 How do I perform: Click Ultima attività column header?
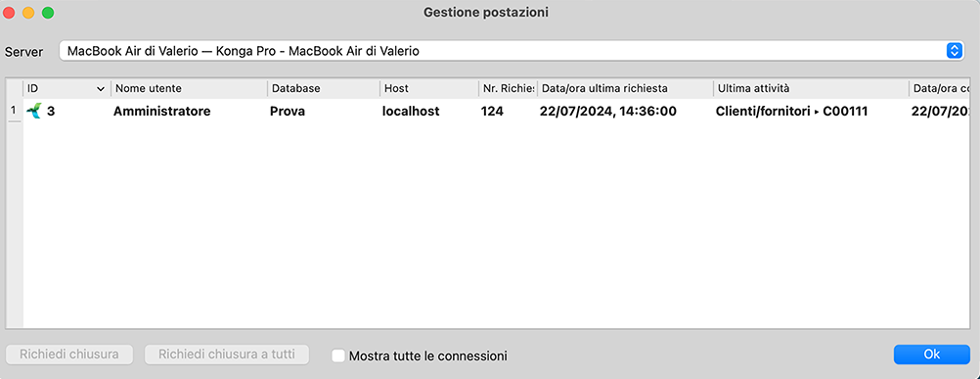(x=811, y=89)
